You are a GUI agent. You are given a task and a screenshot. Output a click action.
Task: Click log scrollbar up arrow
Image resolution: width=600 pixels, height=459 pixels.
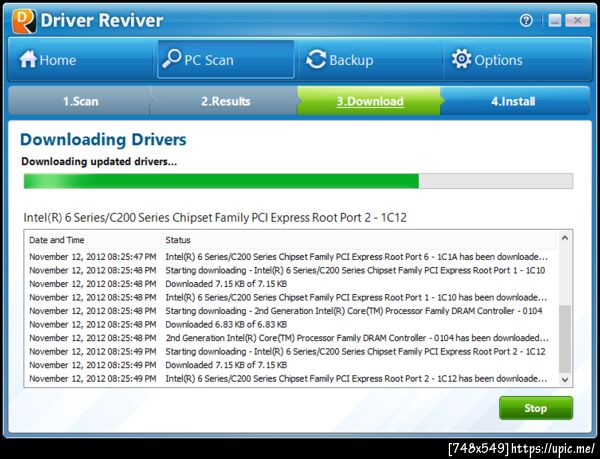pos(565,238)
